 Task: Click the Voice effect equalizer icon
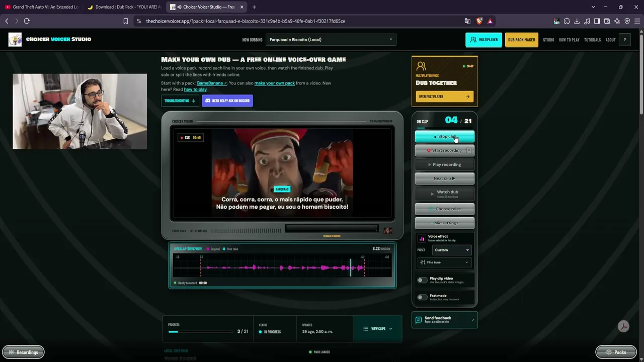click(x=422, y=238)
